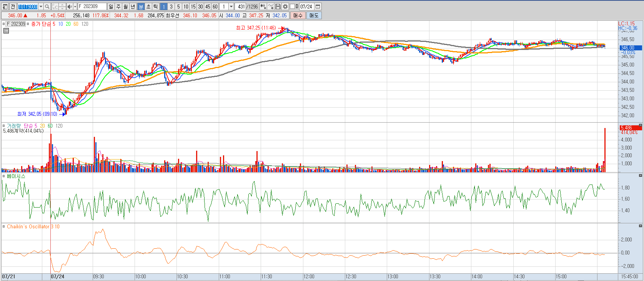Close the 베이시스 panel with its X
Screen dimensions: 644x281
click(641, 176)
